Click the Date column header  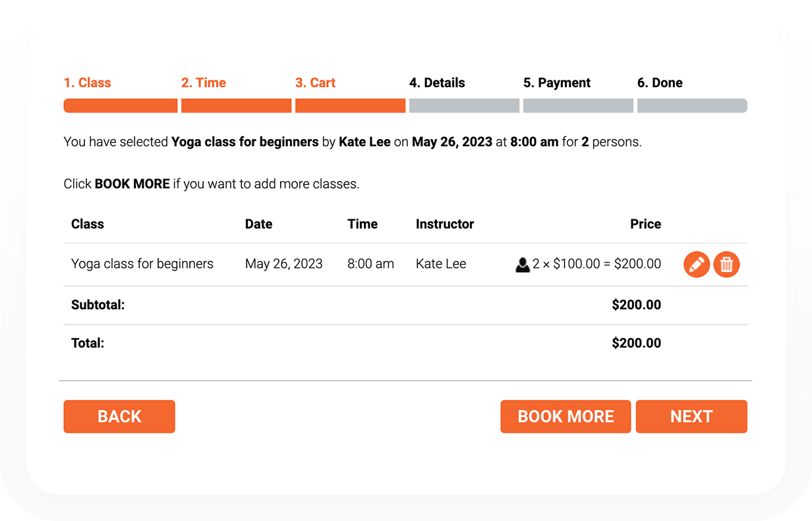[259, 224]
